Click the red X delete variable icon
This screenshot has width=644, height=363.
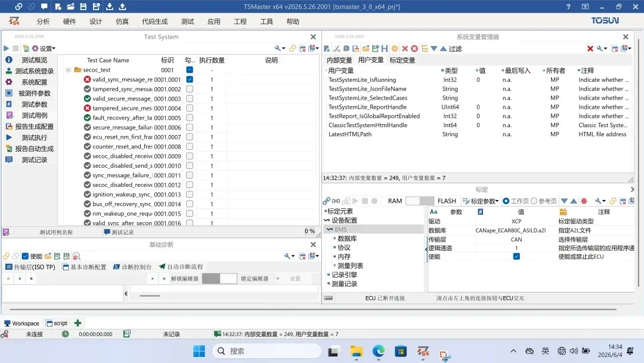click(x=405, y=48)
